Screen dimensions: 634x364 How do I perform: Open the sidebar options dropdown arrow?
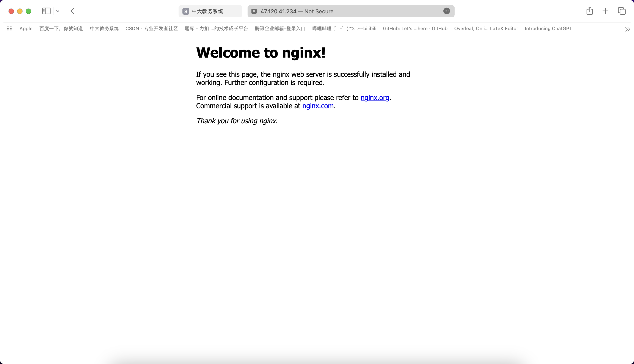pos(58,11)
